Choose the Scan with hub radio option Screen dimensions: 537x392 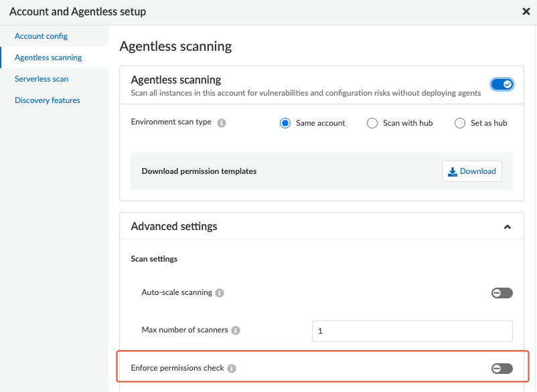click(372, 123)
